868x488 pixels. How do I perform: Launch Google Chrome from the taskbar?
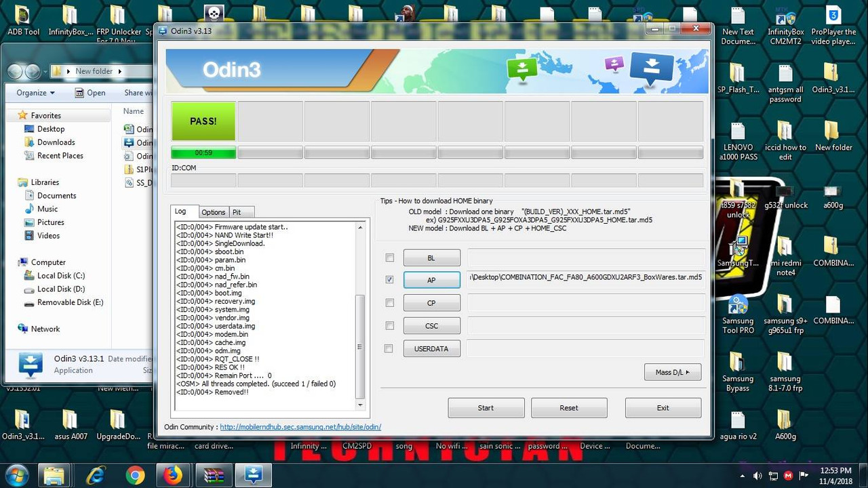tap(135, 474)
